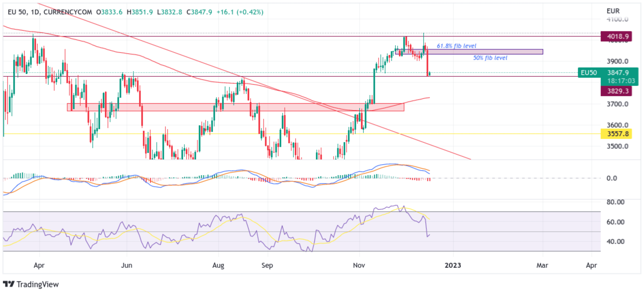Viewport: 644px width, 298px height.
Task: Click the Jun label on the time axis
Action: (x=127, y=265)
